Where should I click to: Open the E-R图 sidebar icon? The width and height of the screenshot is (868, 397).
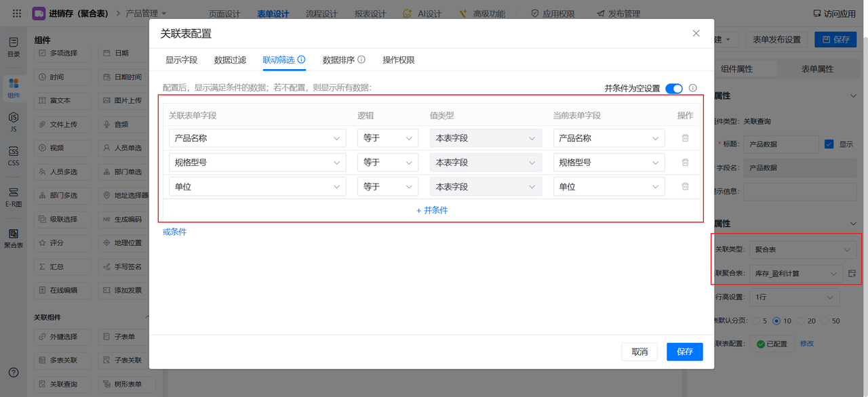(x=14, y=196)
